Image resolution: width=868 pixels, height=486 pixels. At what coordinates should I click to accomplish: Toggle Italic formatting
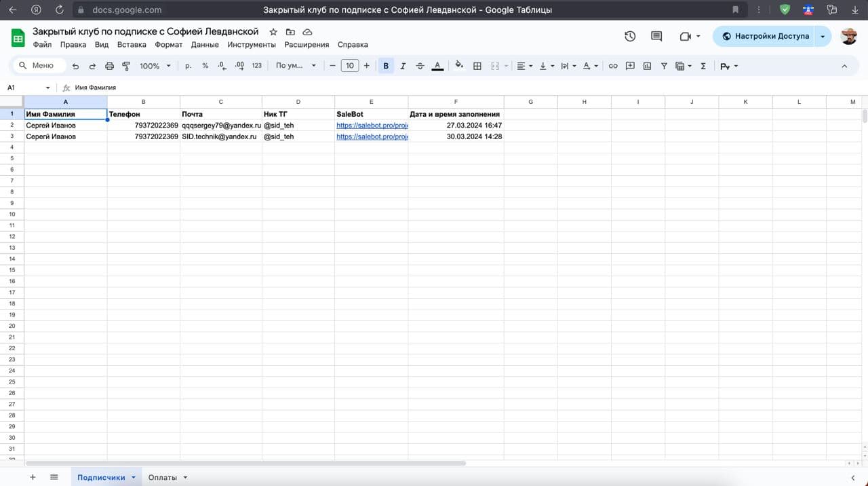click(x=403, y=66)
